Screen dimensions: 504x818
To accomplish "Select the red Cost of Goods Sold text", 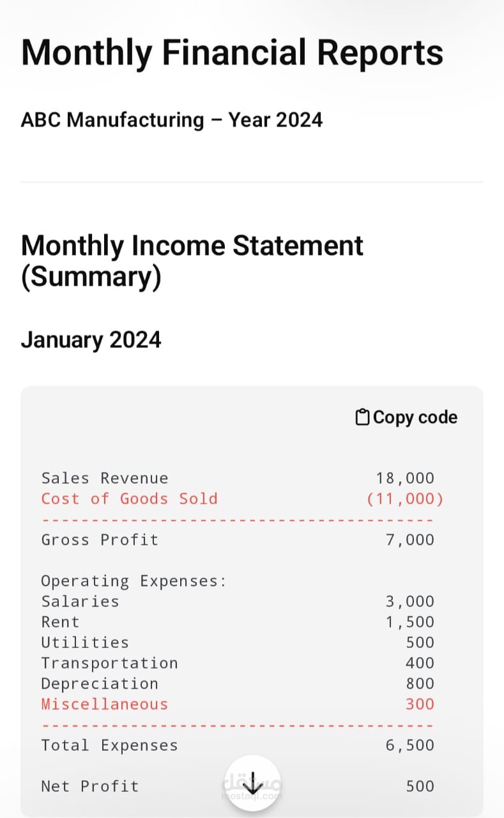I will coord(129,498).
